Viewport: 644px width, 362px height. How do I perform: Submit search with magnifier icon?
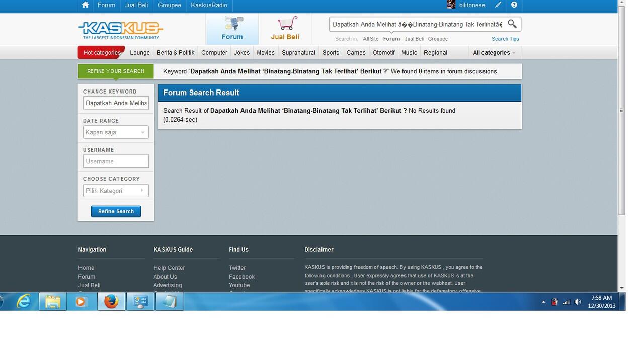pos(512,24)
